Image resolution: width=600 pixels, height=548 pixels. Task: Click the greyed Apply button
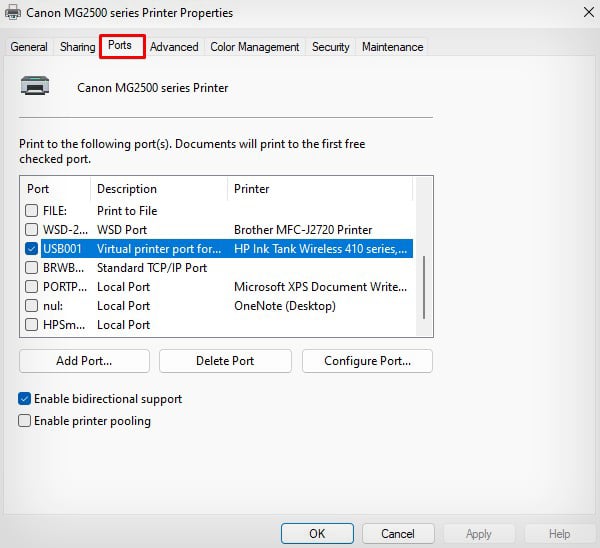[x=479, y=533]
